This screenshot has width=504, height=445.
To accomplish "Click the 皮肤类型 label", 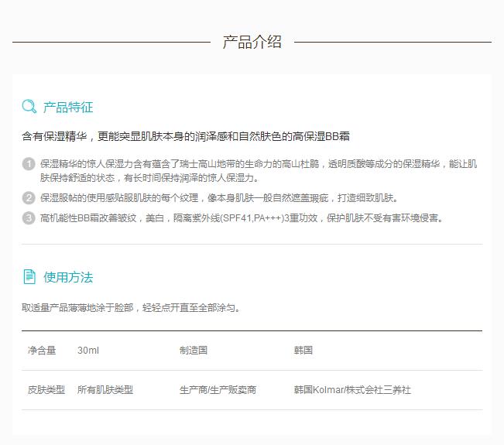I will [46, 390].
